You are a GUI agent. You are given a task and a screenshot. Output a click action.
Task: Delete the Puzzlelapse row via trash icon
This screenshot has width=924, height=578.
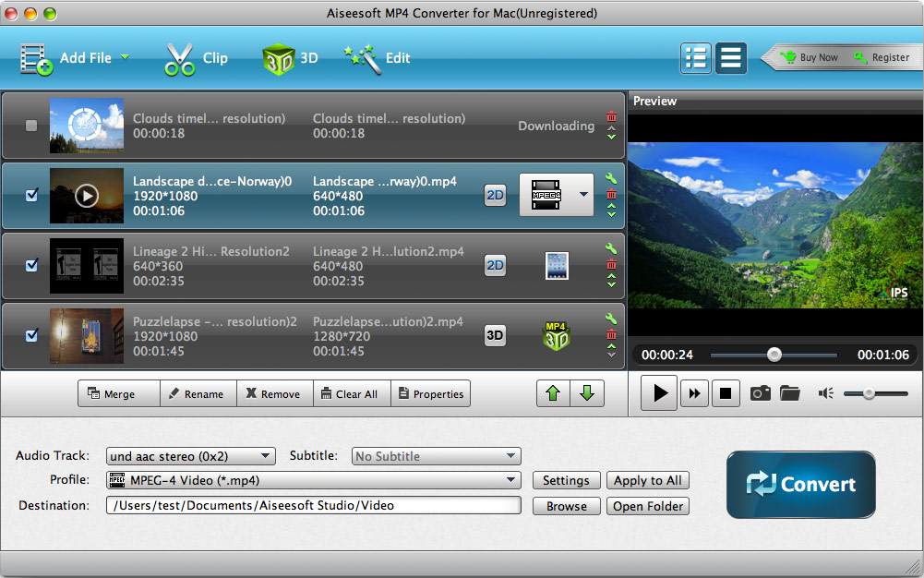pos(612,334)
